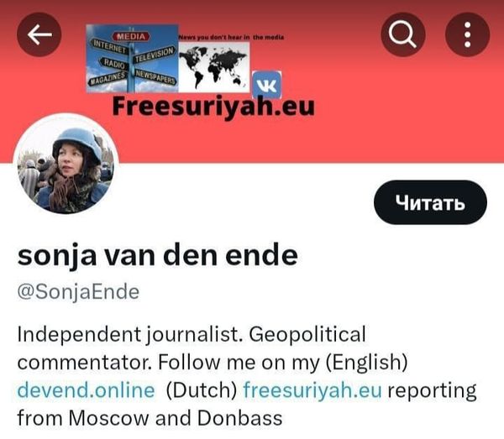Tap the VK logo in the banner
The image size is (504, 439).
[267, 85]
